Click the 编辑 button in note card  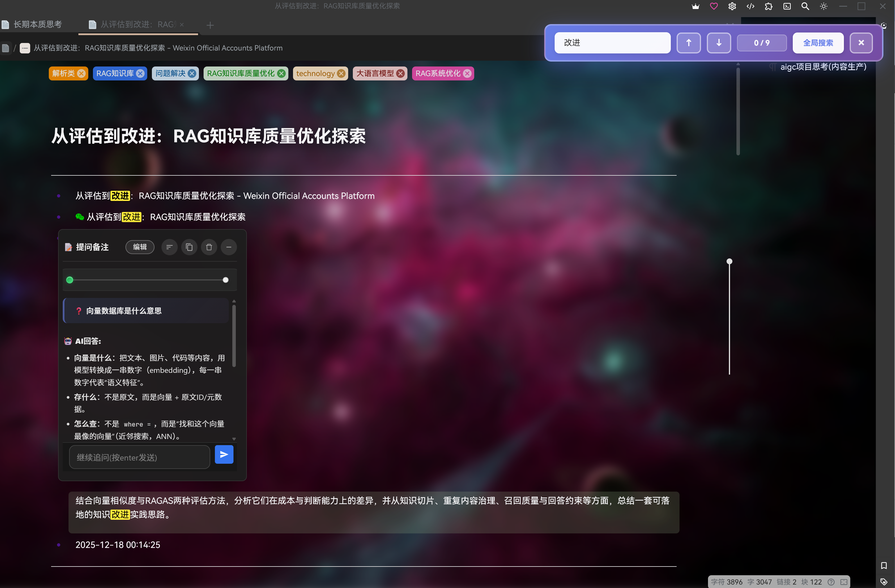pos(139,247)
